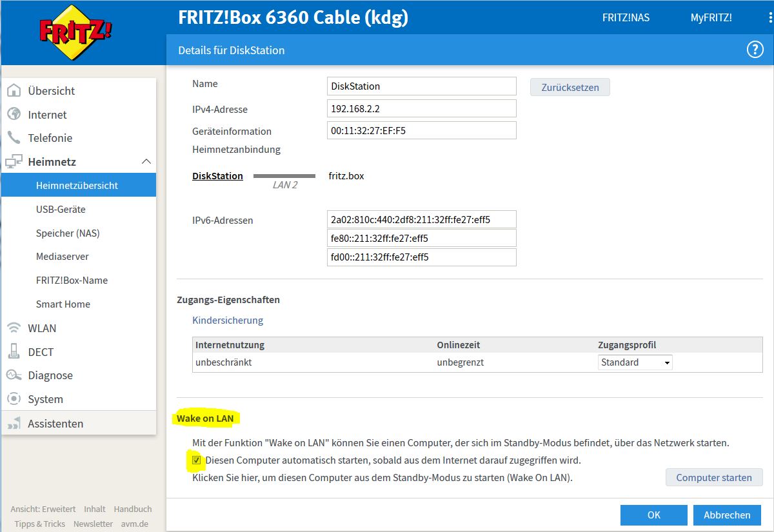This screenshot has width=774, height=532.
Task: Click the DiskStation device link
Action: 217,175
